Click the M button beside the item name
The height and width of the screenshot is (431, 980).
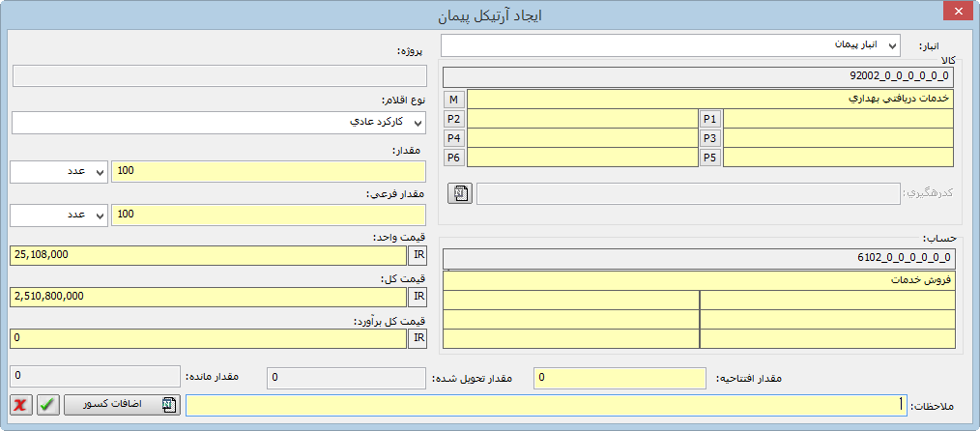coord(454,100)
